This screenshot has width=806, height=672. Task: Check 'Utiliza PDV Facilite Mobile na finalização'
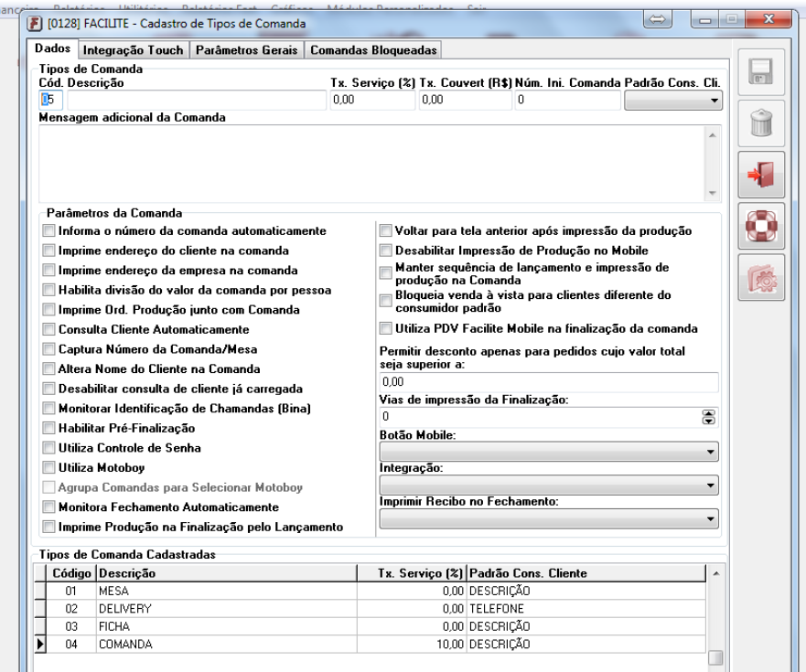pyautogui.click(x=385, y=328)
